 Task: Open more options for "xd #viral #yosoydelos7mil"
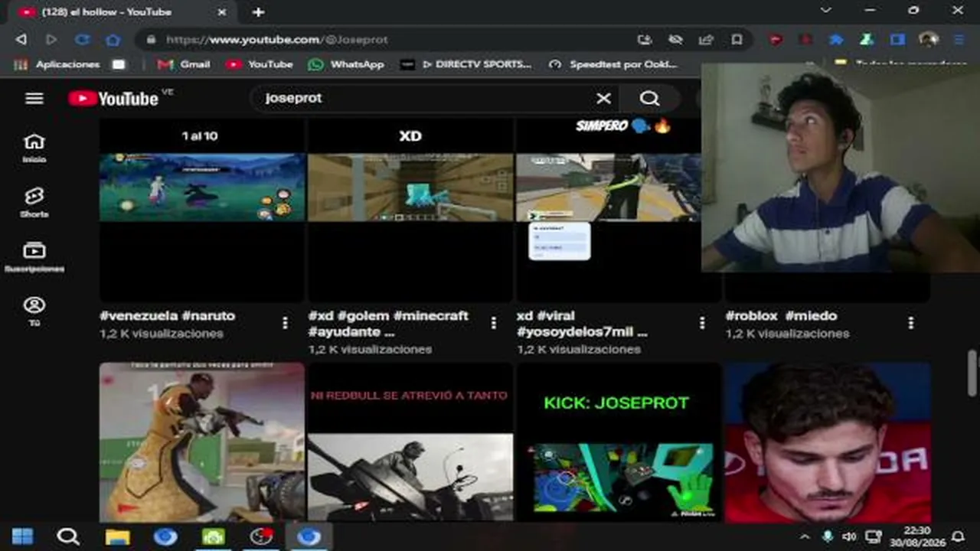pyautogui.click(x=702, y=324)
